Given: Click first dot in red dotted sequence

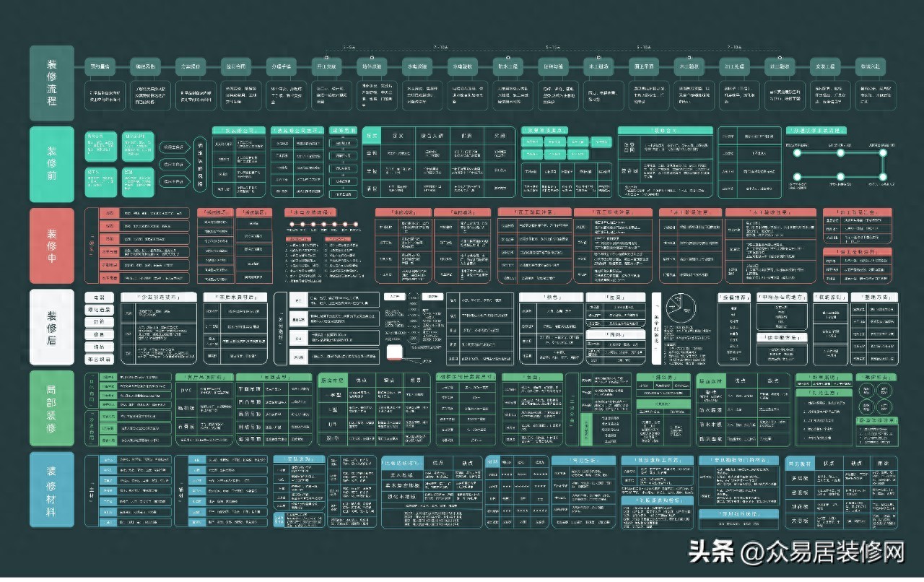Looking at the screenshot, I should (292, 225).
